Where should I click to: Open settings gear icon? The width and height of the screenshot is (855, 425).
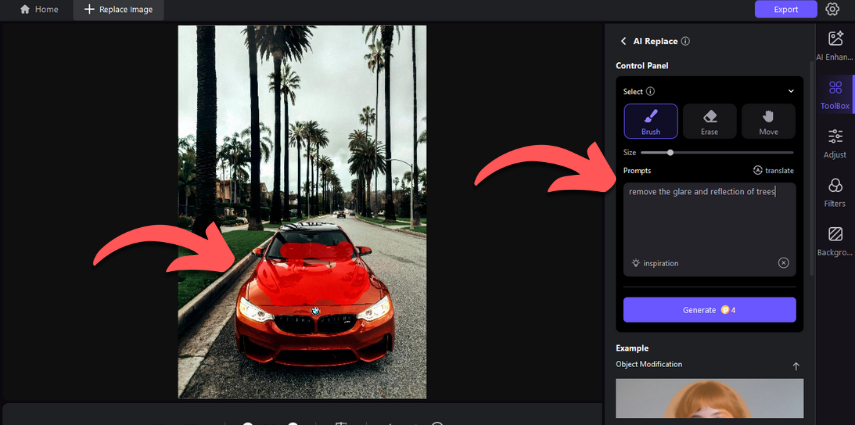point(832,9)
